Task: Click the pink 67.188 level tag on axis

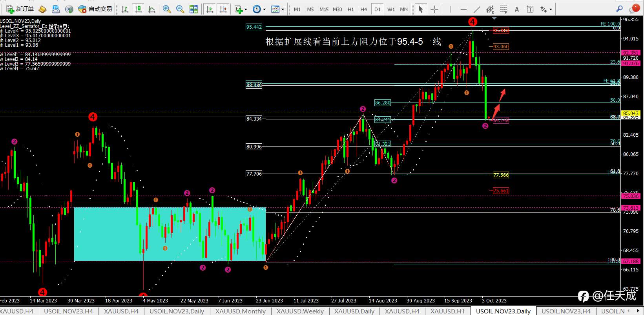Action: coord(631,261)
